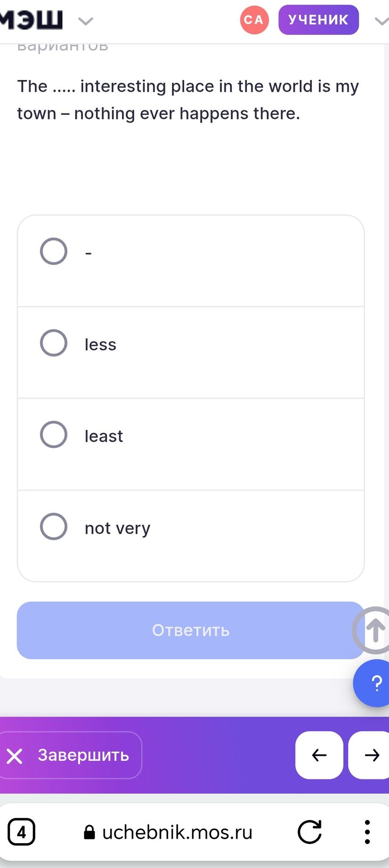Open the blue question mark help button
Viewport: 389px width, 868px height.
pyautogui.click(x=373, y=683)
